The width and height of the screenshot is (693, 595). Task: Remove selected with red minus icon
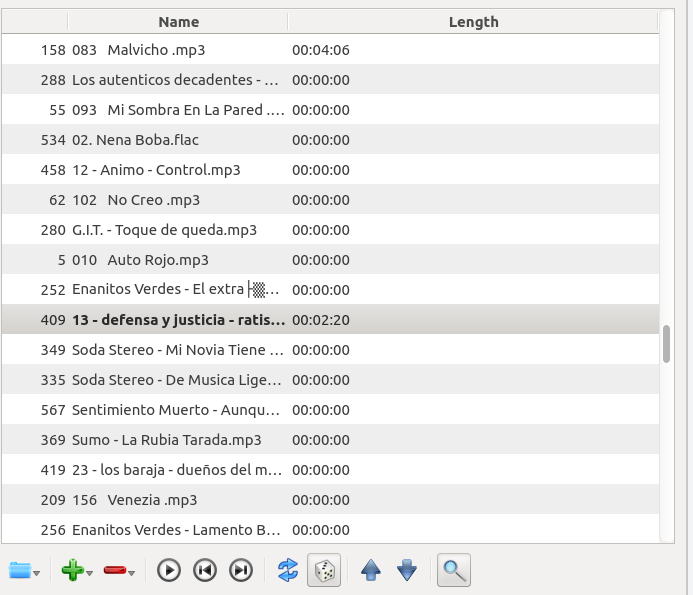[114, 571]
